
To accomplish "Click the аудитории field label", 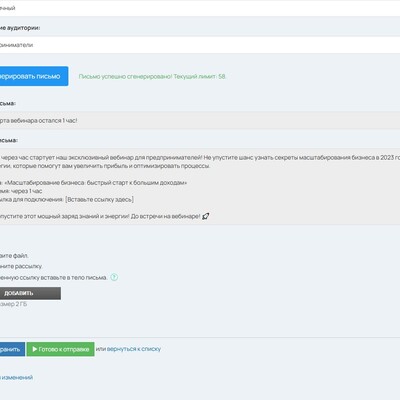I will (20, 28).
